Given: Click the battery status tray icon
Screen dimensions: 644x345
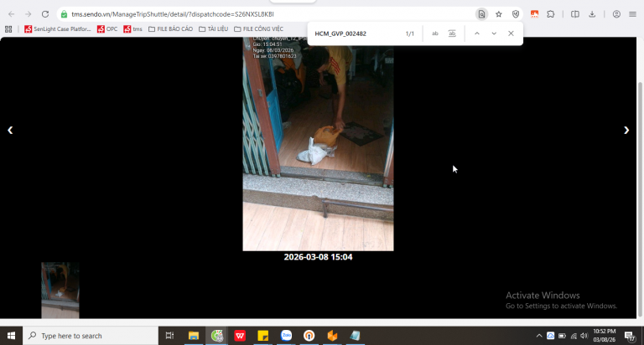Looking at the screenshot, I should point(562,336).
